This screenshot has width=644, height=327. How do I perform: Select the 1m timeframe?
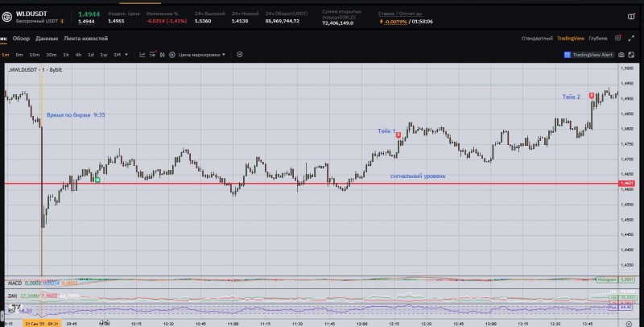pos(6,55)
